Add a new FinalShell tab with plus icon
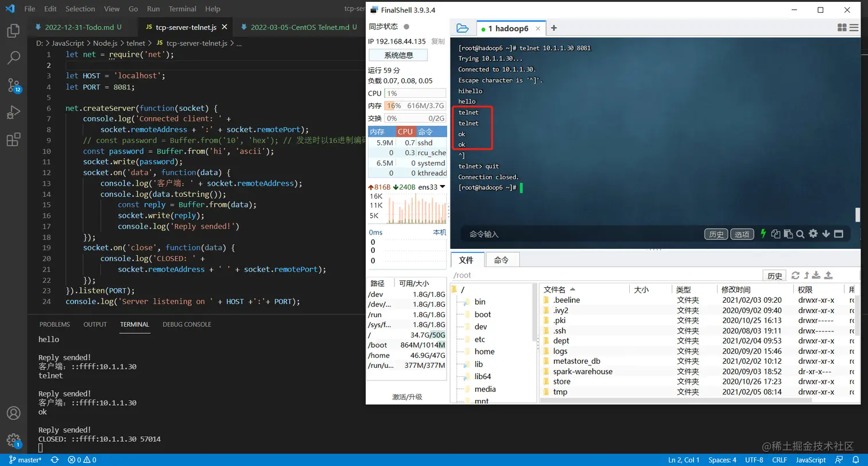This screenshot has height=466, width=868. (554, 28)
